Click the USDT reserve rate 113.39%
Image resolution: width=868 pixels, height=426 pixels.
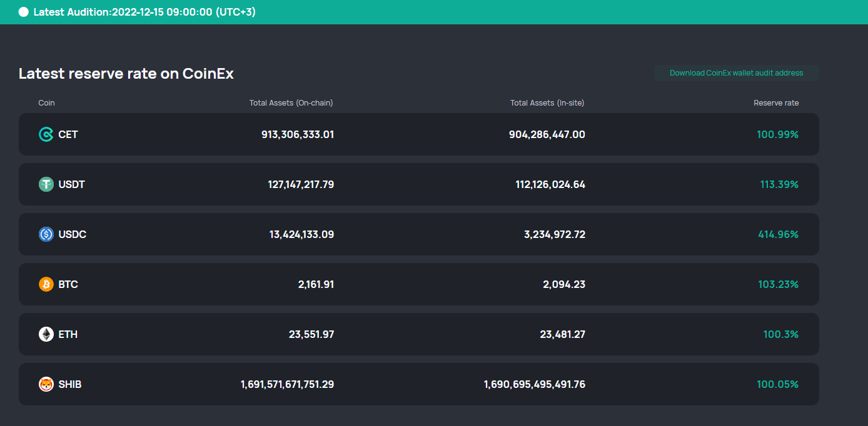point(779,184)
